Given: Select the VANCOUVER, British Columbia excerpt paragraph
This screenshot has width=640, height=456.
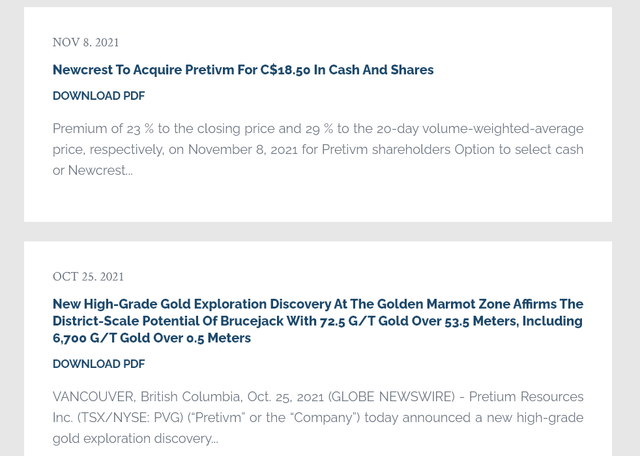Looking at the screenshot, I should coord(318,418).
